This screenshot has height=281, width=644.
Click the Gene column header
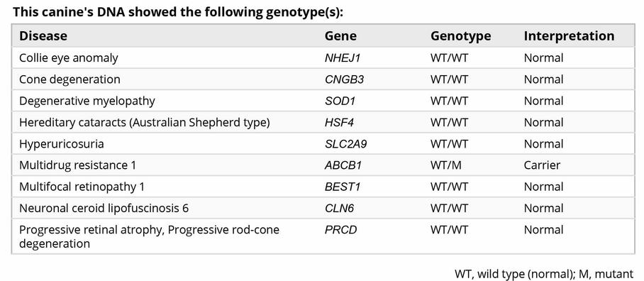(x=340, y=35)
